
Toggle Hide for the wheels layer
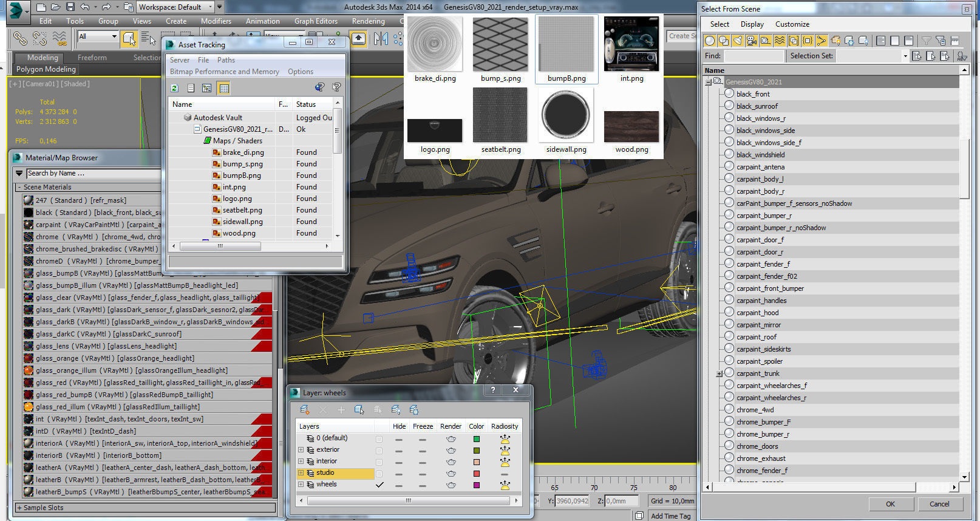[x=399, y=485]
